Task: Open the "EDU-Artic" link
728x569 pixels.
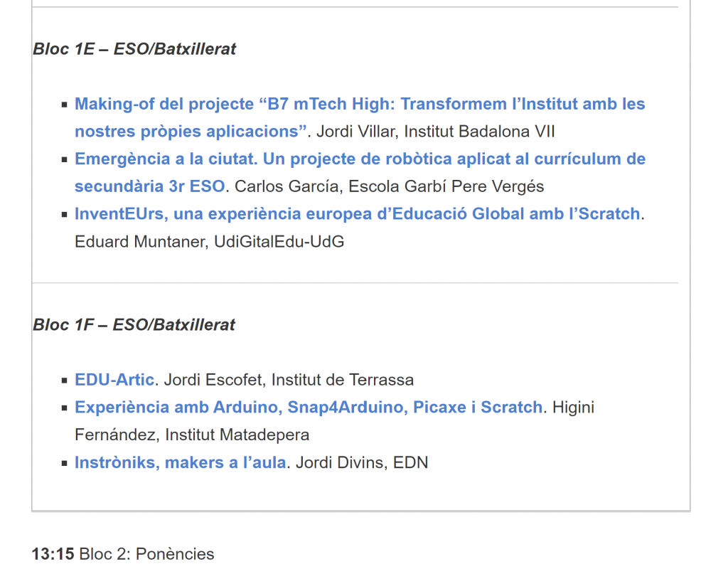Action: pos(114,380)
